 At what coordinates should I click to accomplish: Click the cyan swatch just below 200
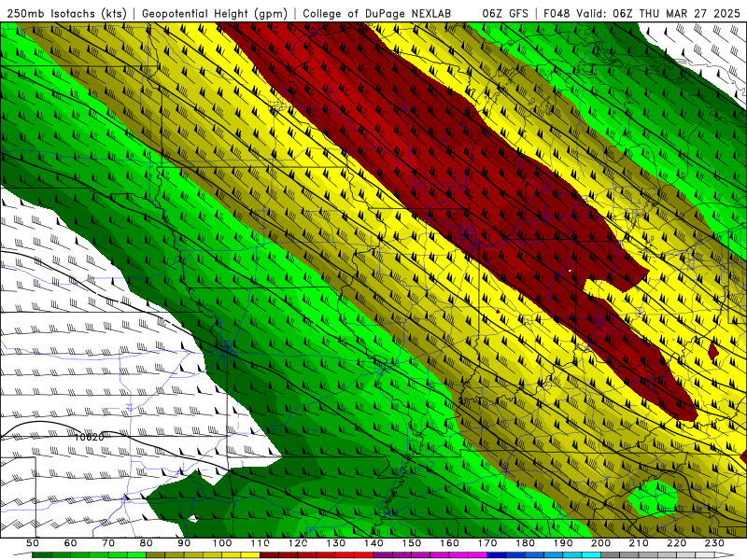592,555
